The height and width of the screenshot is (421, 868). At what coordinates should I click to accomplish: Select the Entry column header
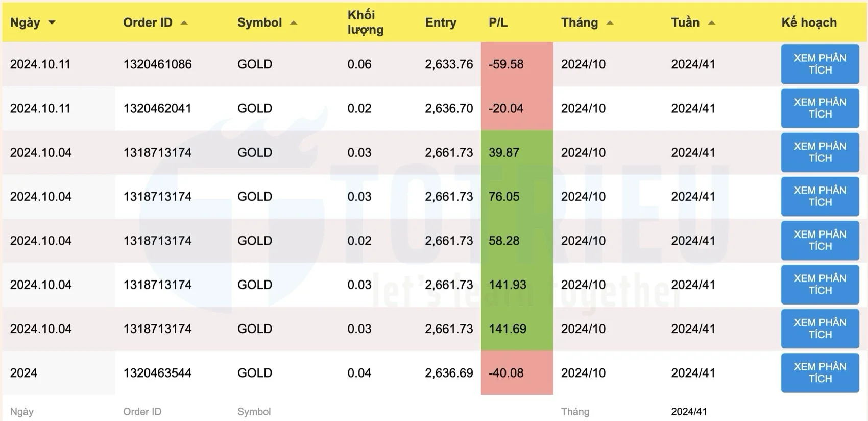pyautogui.click(x=440, y=22)
